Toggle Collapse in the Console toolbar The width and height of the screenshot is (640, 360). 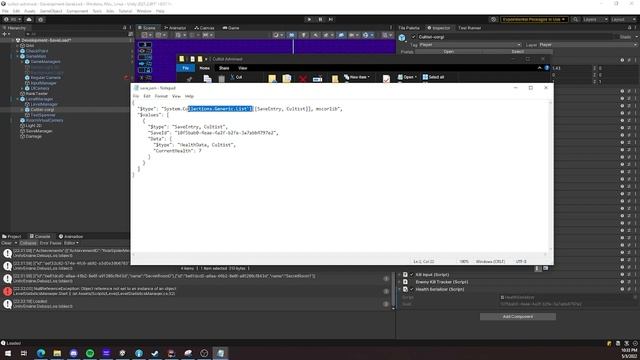point(28,243)
